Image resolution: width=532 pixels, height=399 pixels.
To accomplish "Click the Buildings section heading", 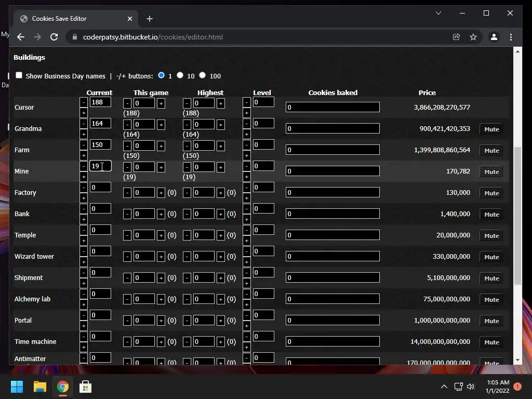I will pos(29,57).
